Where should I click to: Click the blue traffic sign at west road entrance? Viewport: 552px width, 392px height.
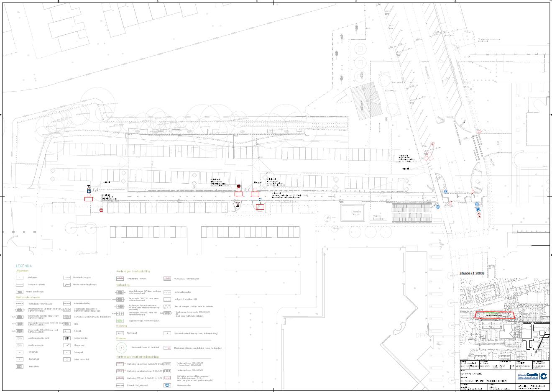point(89,190)
